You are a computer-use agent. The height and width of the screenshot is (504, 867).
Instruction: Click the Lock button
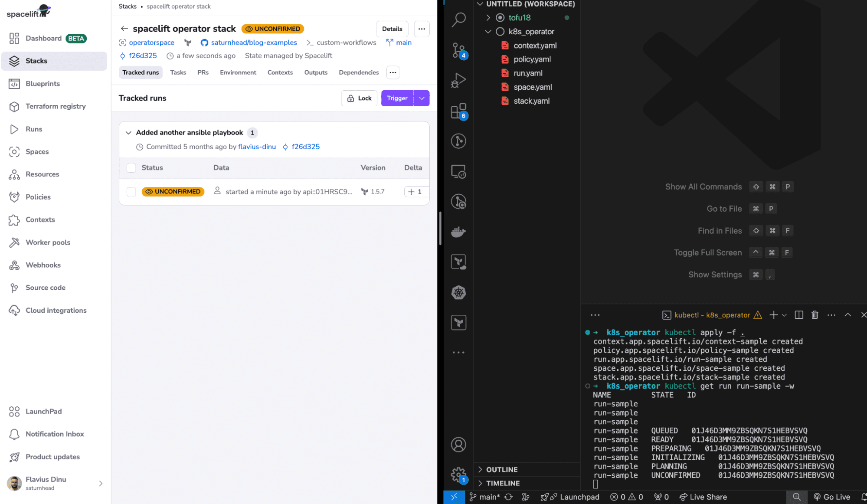coord(360,98)
